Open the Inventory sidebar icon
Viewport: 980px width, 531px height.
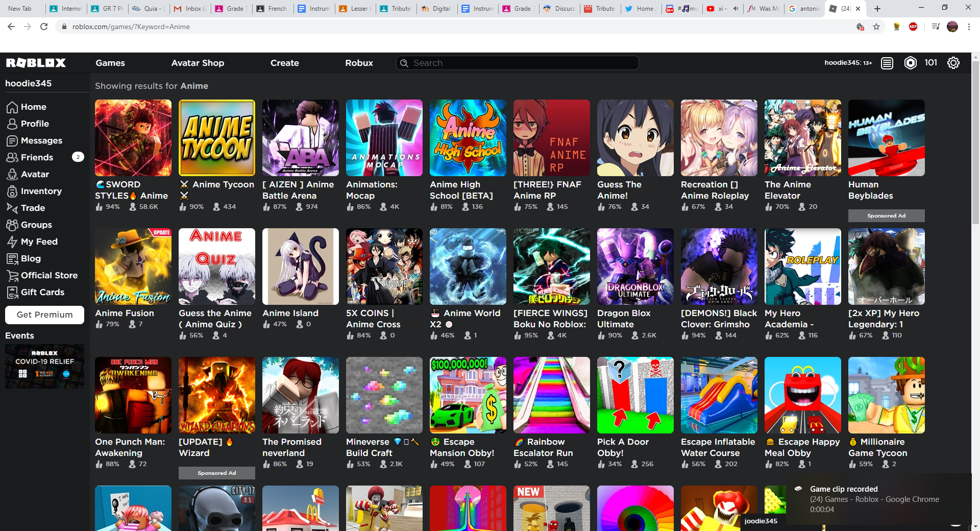12,191
